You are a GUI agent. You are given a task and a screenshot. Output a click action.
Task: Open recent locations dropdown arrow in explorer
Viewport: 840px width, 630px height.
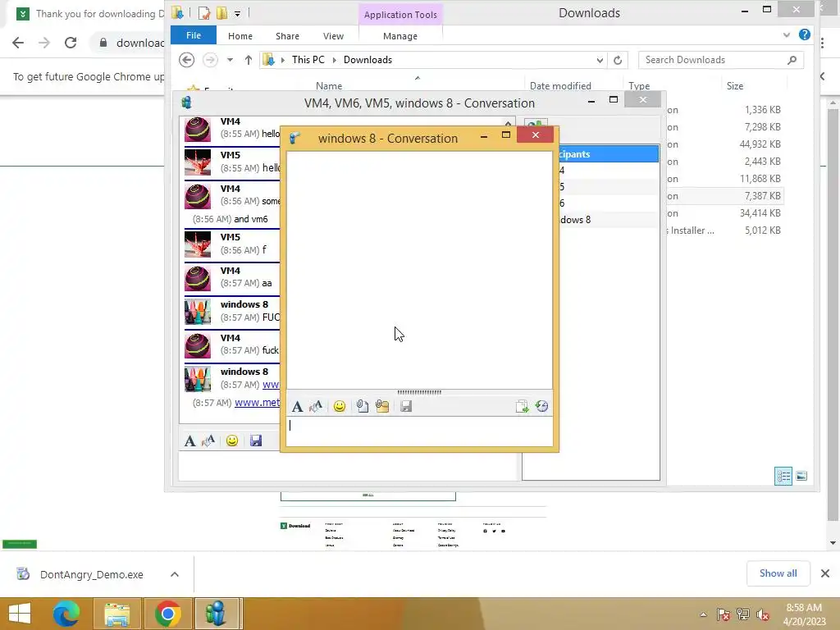tap(230, 60)
